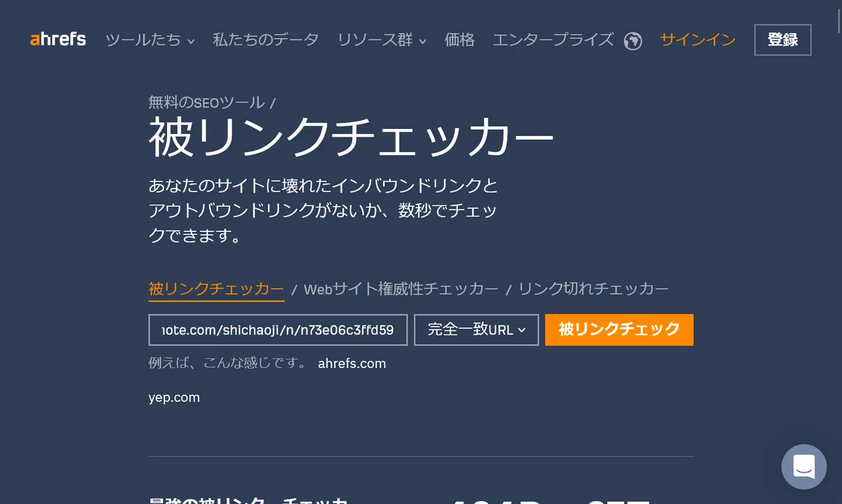Open the chat support bubble
This screenshot has width=842, height=504.
coord(804,467)
